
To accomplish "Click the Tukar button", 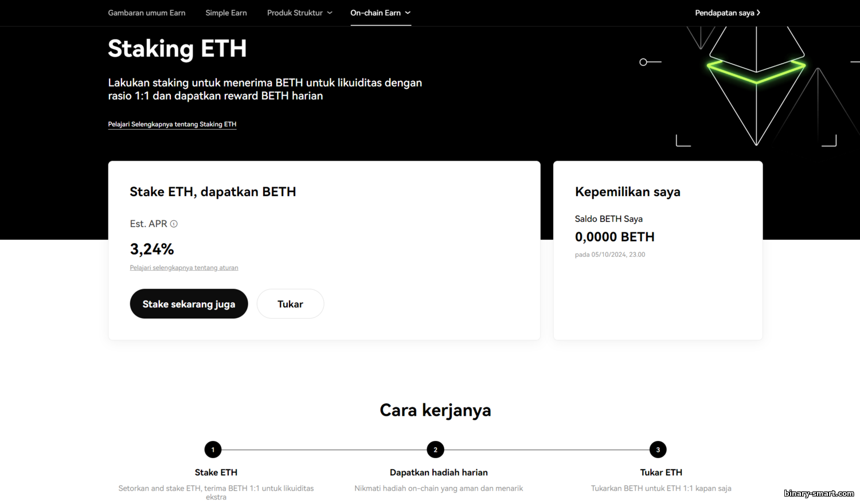I will tap(290, 304).
